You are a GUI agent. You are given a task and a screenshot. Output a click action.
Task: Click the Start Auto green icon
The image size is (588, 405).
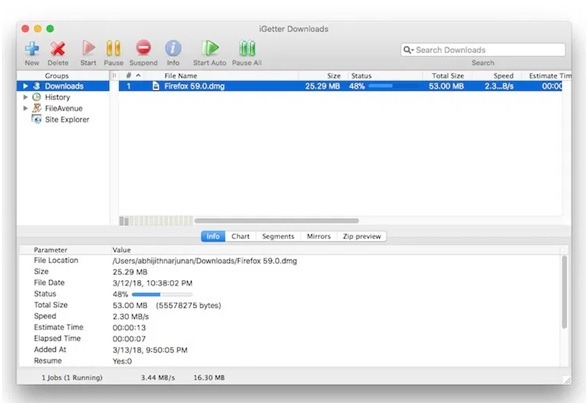click(x=210, y=48)
